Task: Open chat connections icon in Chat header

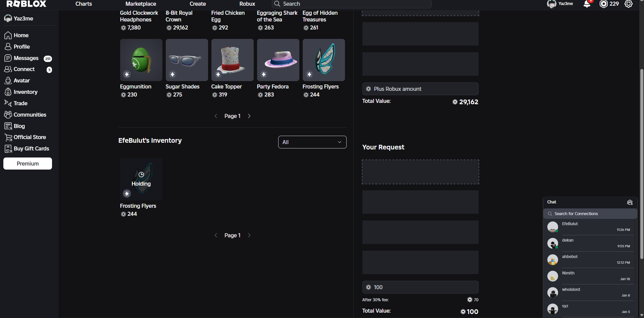Action: [630, 202]
